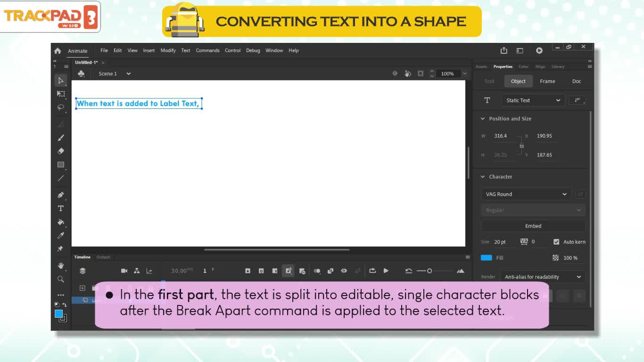Viewport: 644px width, 362px height.
Task: Click the W width value field
Action: [504, 136]
